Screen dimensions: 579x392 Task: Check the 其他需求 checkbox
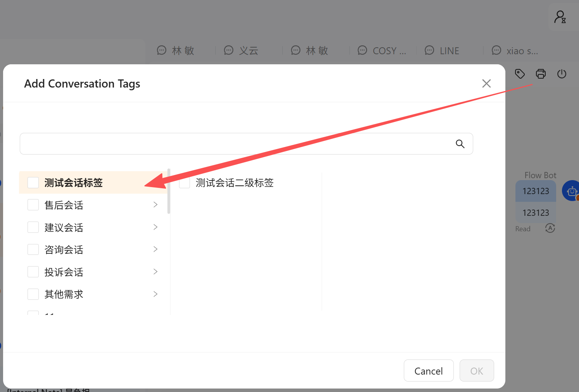[33, 294]
